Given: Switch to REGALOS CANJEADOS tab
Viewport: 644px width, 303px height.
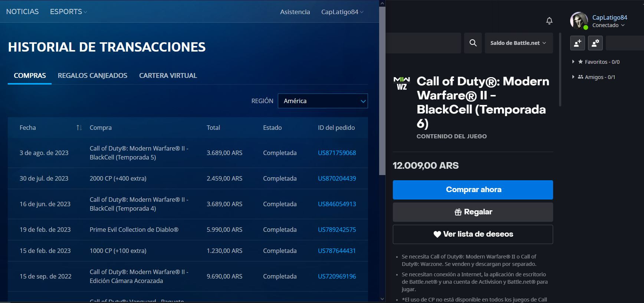Looking at the screenshot, I should click(x=92, y=76).
